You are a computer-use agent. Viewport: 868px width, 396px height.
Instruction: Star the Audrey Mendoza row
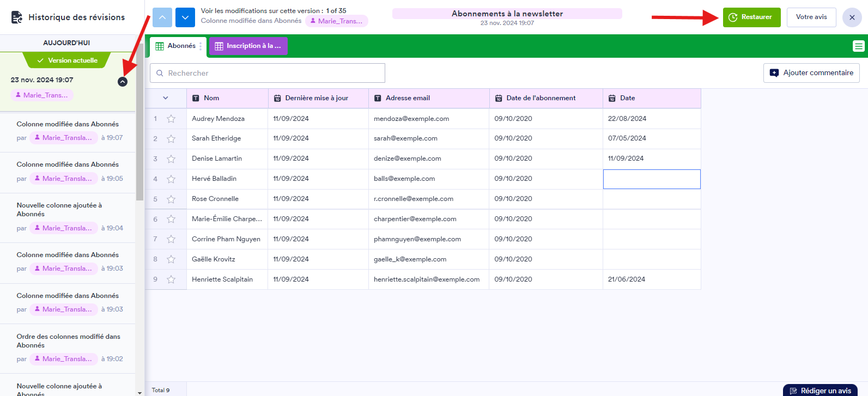(171, 119)
